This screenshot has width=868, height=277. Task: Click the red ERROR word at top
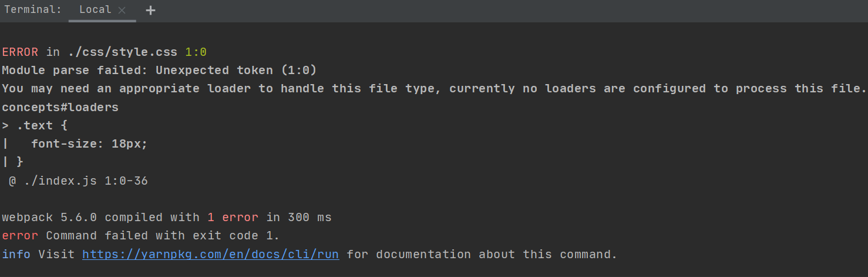[20, 52]
